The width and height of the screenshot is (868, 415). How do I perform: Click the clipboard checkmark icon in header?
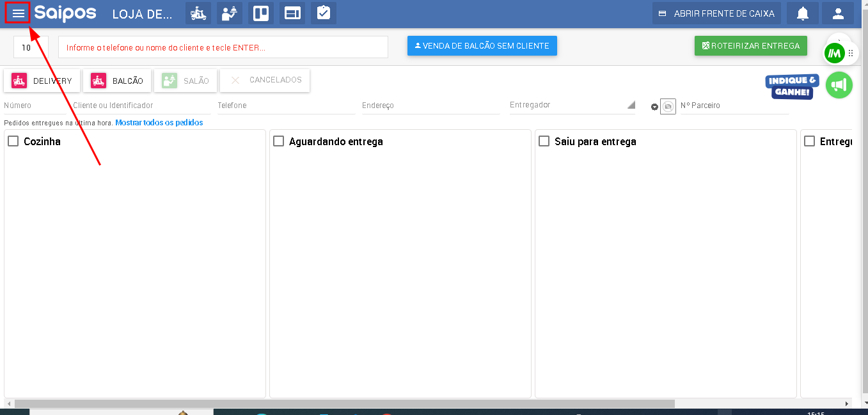tap(324, 13)
